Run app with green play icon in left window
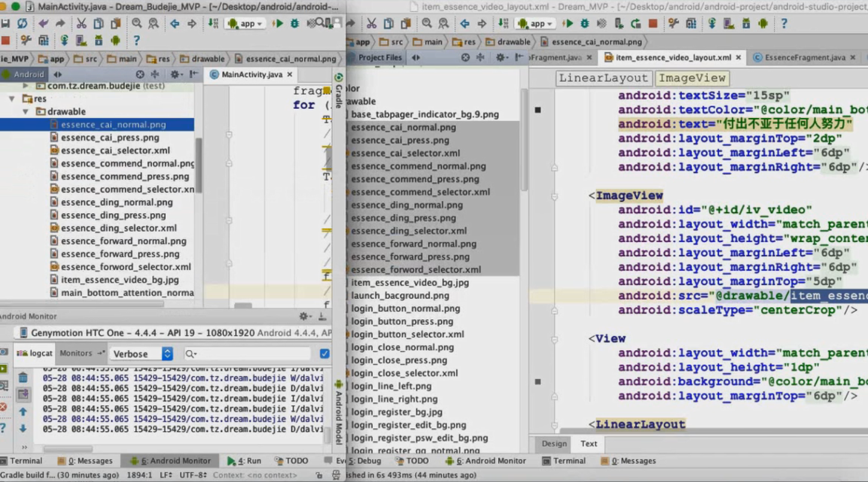The width and height of the screenshot is (868, 482). click(x=278, y=23)
